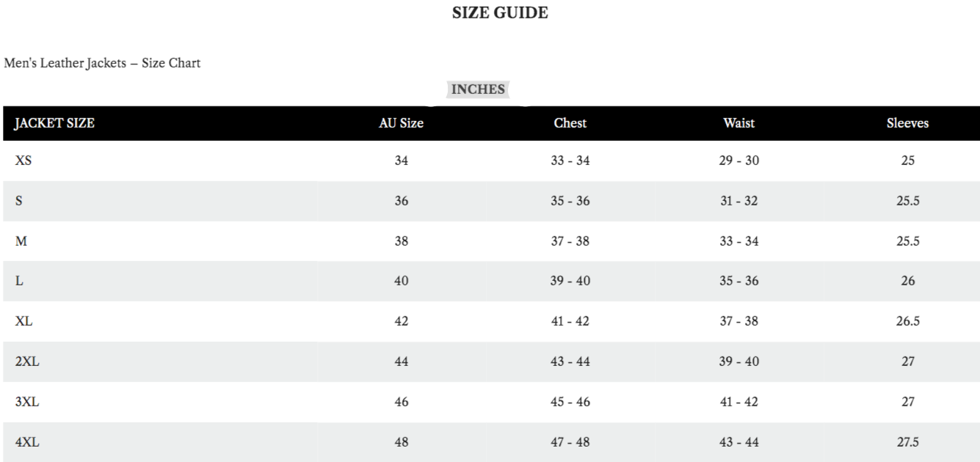980x462 pixels.
Task: Click the waist value 39 - 40 for 2XL
Action: point(739,361)
